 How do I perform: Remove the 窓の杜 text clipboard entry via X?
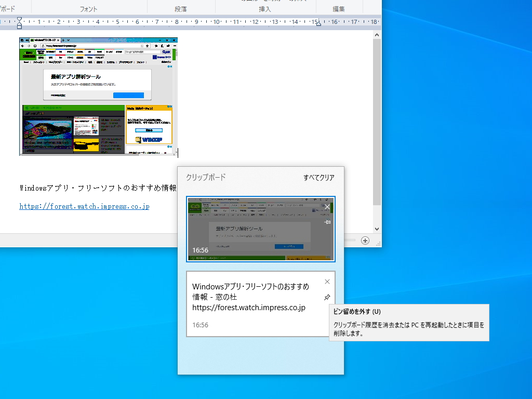tap(327, 281)
